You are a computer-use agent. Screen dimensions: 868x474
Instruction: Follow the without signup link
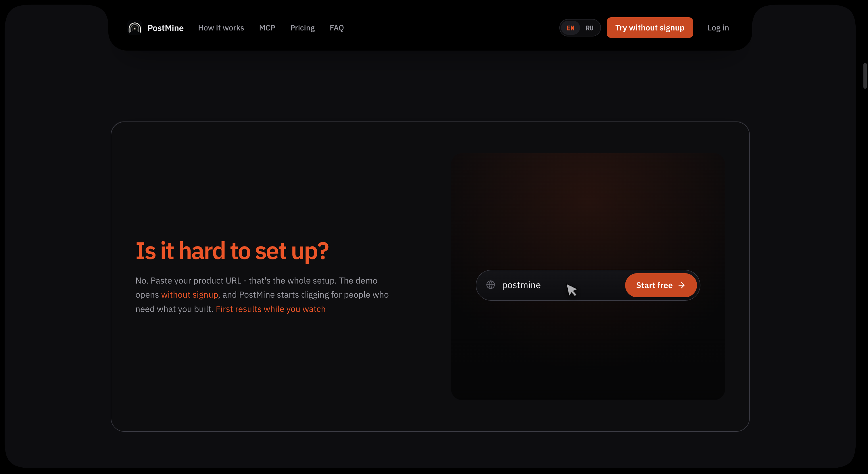(x=189, y=295)
